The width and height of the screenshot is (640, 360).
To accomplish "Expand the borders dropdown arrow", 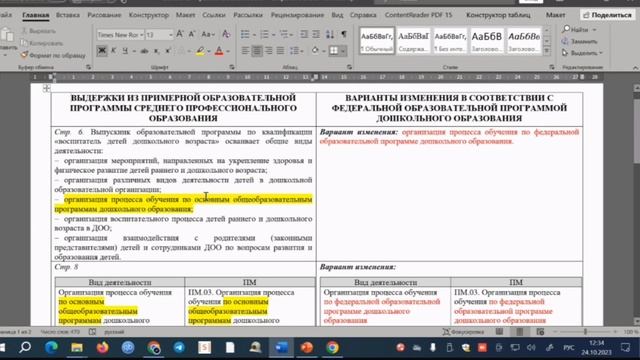I will point(343,51).
